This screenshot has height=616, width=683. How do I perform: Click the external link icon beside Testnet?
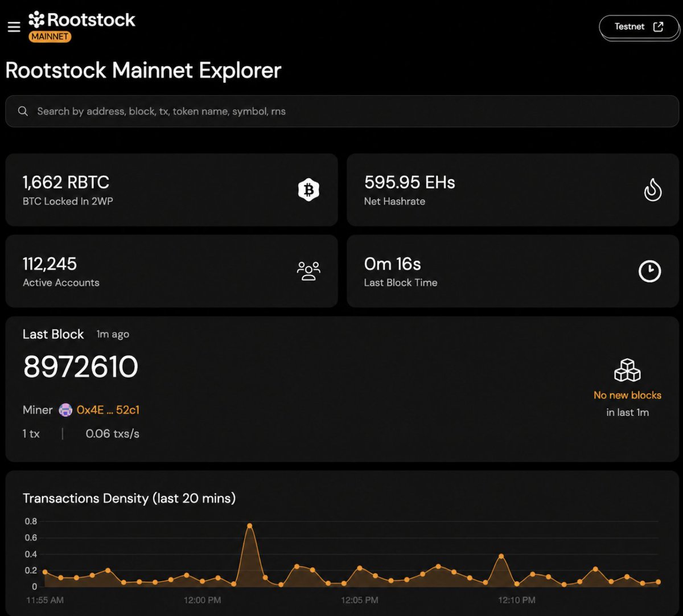click(x=659, y=27)
